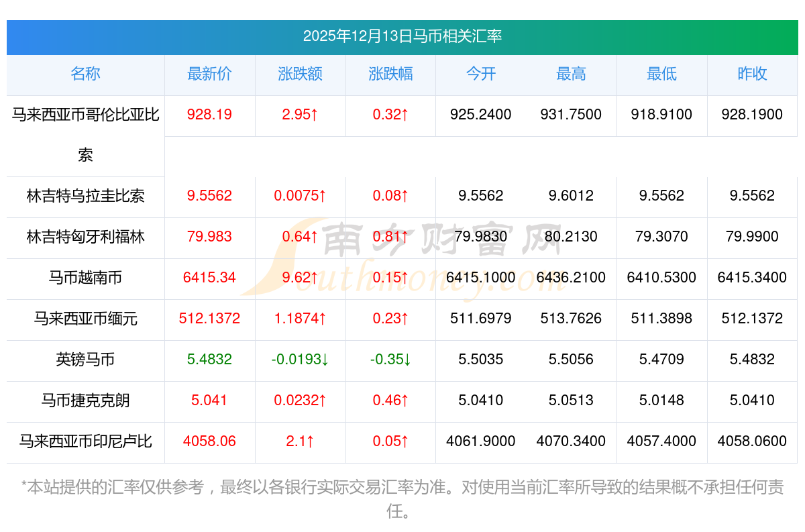Click high value 80.2130

(x=571, y=237)
